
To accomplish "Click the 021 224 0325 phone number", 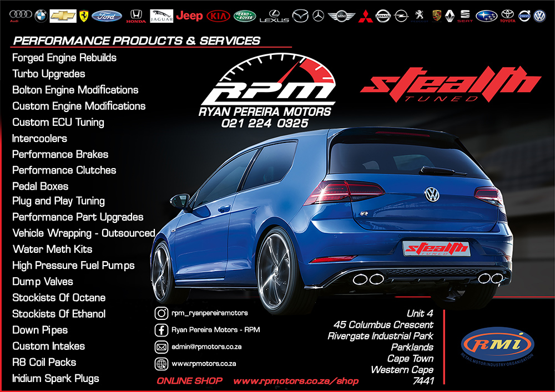I will pos(264,123).
